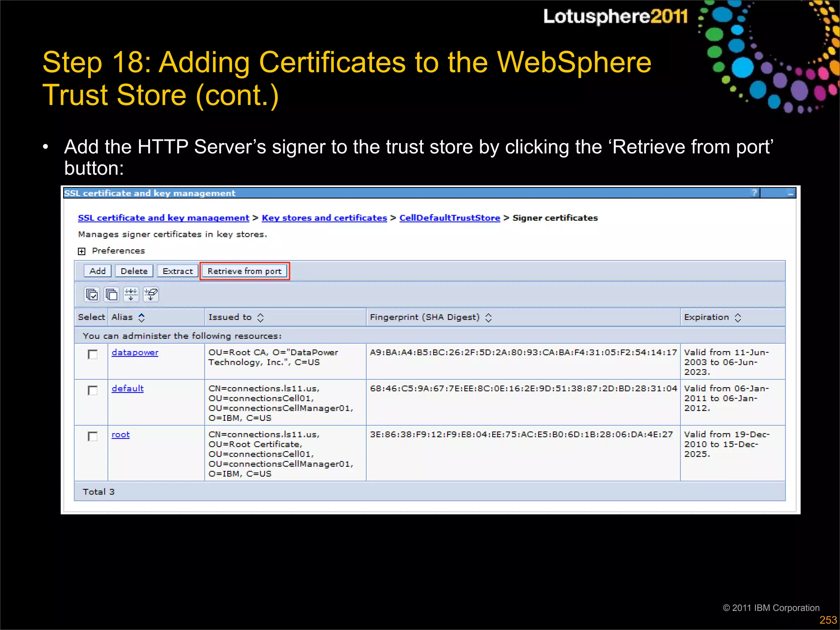Viewport: 840px width, 630px height.
Task: Click expiration 'Valid from 06-Jan-2011 to 06-Jan-2012'
Action: point(726,398)
